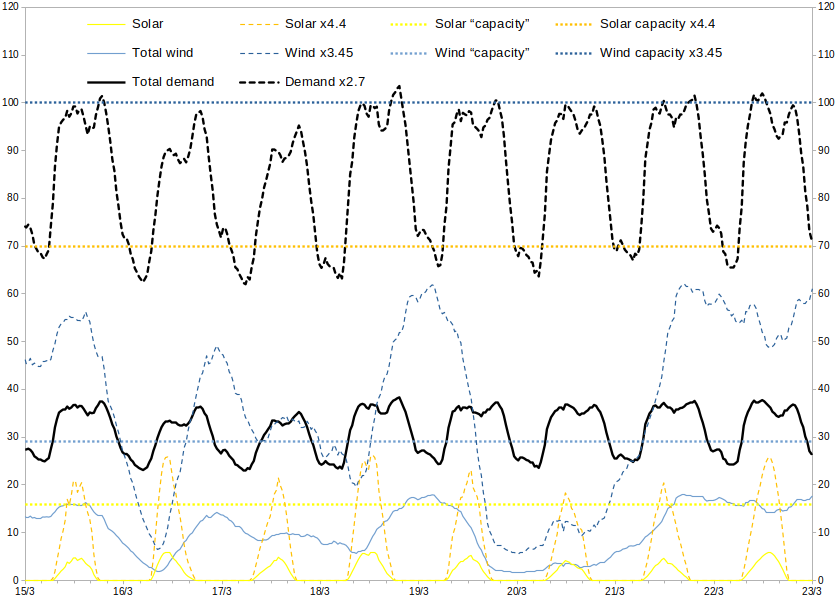Select the 'Total wind' legend label

point(163,52)
